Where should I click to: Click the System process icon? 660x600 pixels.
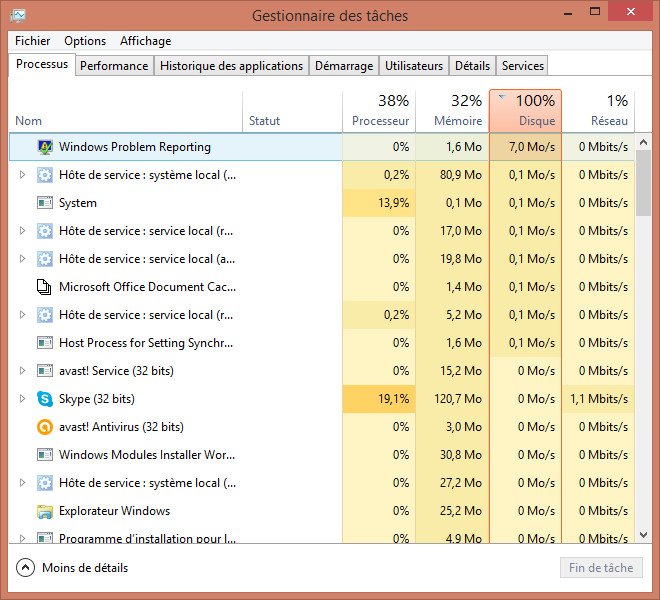click(45, 203)
